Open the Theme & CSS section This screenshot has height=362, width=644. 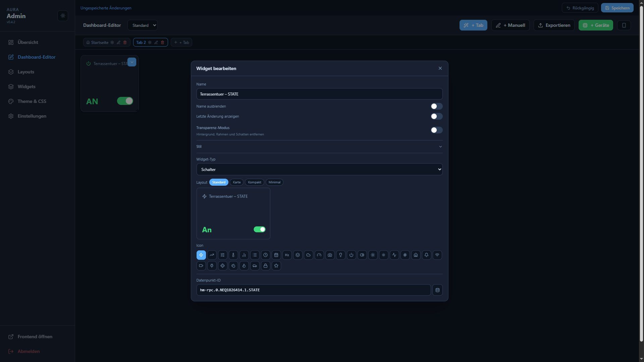[x=32, y=101]
